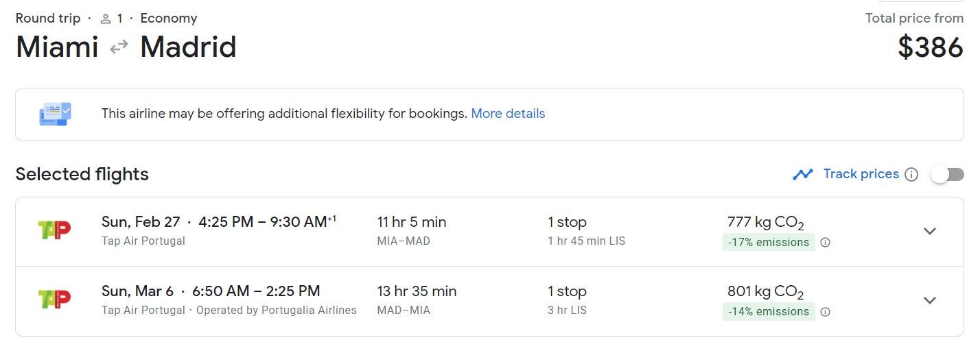The image size is (980, 340).
Task: Click the passenger count person icon
Action: [x=106, y=19]
